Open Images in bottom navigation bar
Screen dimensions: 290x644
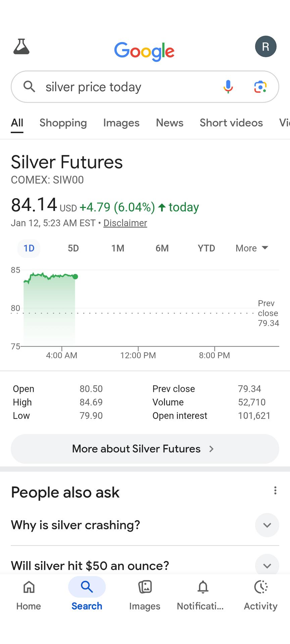[145, 594]
